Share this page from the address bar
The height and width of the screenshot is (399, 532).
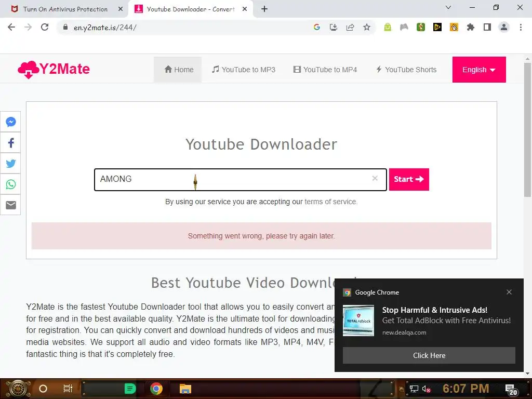(x=350, y=27)
